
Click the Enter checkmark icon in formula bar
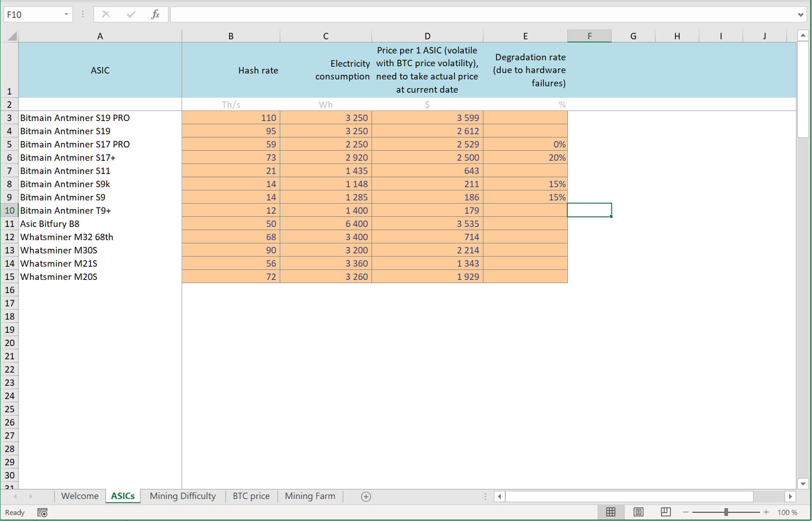pyautogui.click(x=131, y=14)
